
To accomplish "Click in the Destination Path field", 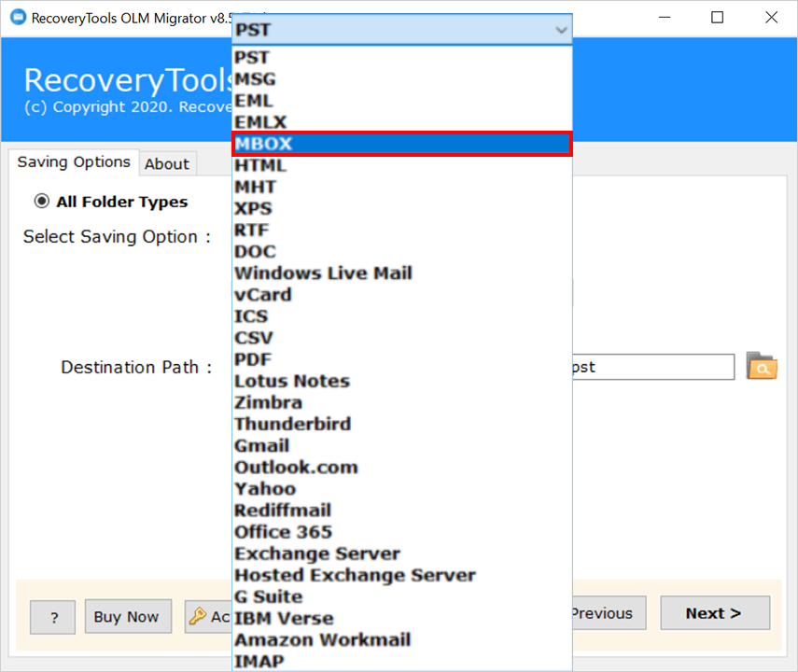I will pyautogui.click(x=653, y=367).
